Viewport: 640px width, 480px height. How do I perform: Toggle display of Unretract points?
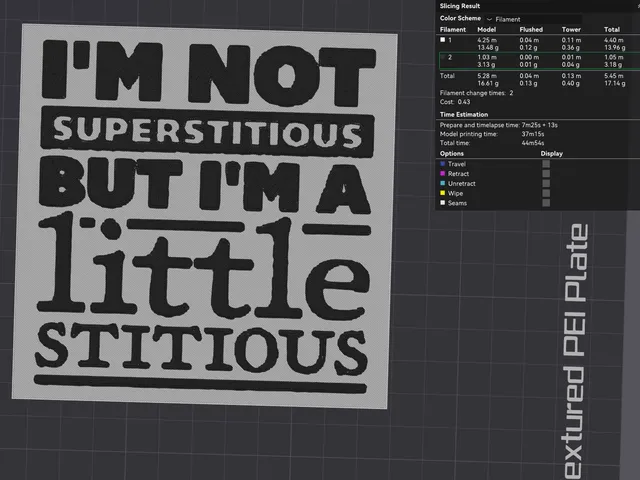546,183
